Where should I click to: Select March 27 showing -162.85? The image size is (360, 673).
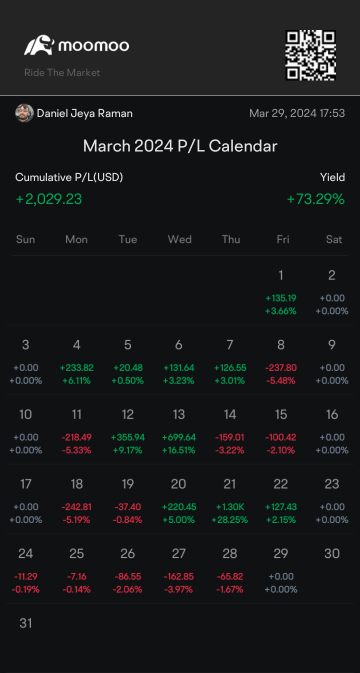179,572
